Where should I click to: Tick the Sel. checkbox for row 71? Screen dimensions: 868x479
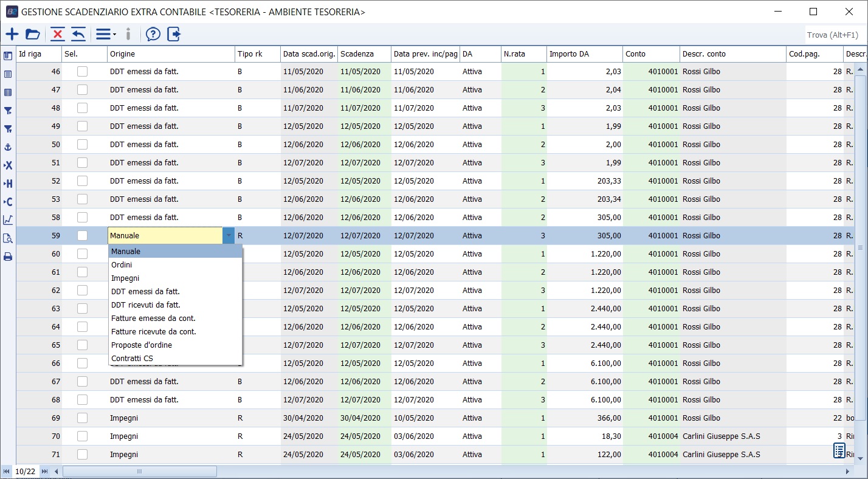point(82,455)
